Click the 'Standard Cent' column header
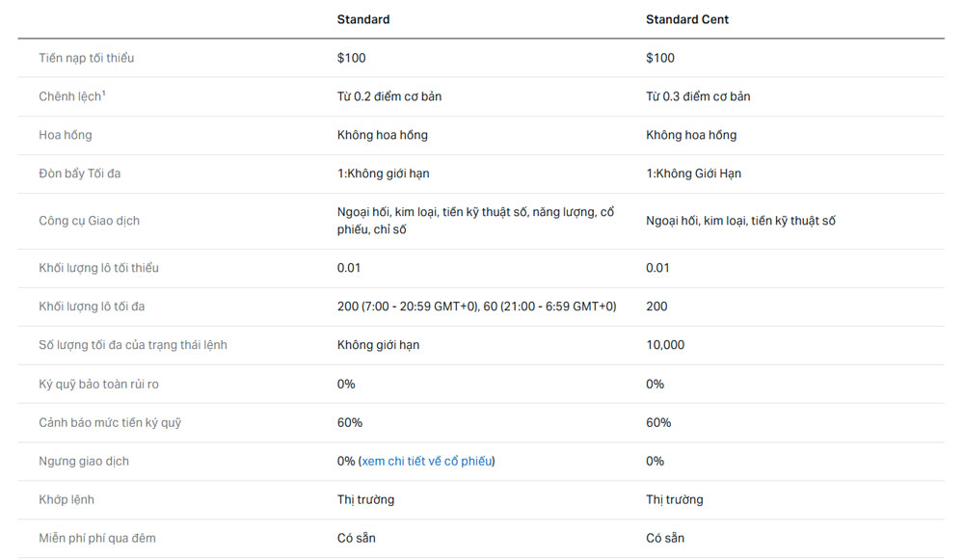The height and width of the screenshot is (560, 964). click(687, 19)
